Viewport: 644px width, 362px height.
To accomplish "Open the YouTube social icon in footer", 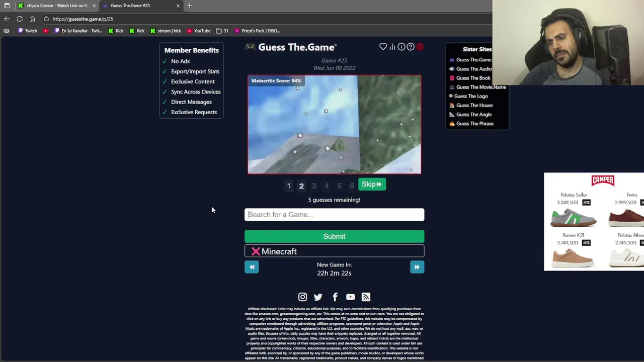I will [x=350, y=297].
